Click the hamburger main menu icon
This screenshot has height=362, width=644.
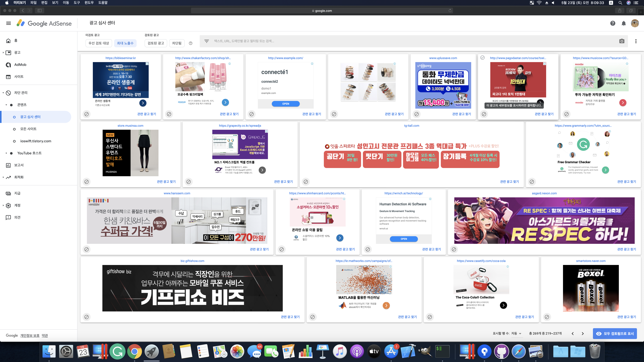[9, 23]
